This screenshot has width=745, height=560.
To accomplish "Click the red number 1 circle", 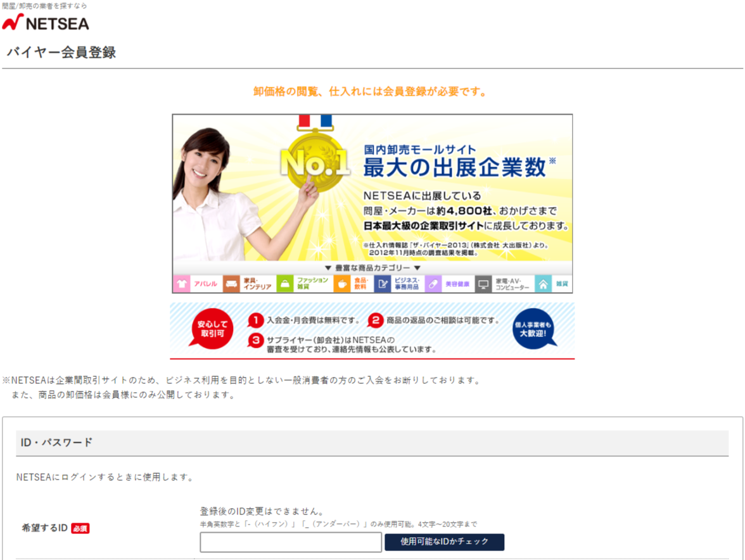I will pyautogui.click(x=256, y=321).
